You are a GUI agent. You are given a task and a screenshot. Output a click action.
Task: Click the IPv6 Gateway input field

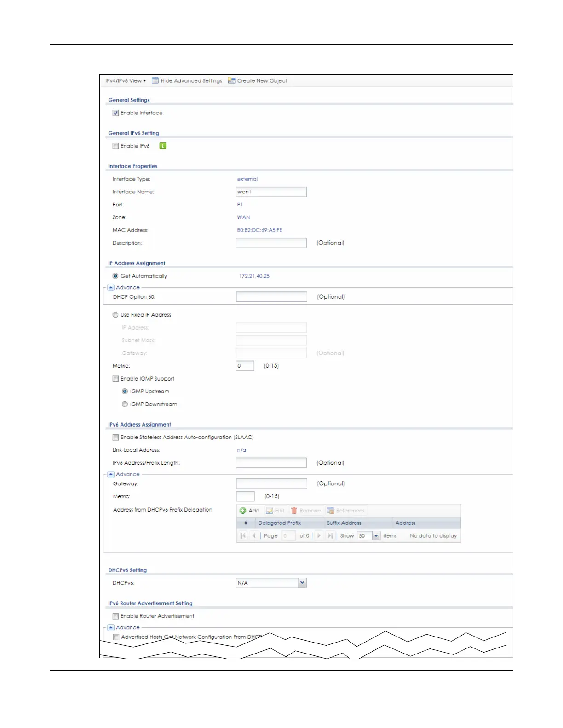click(x=272, y=483)
